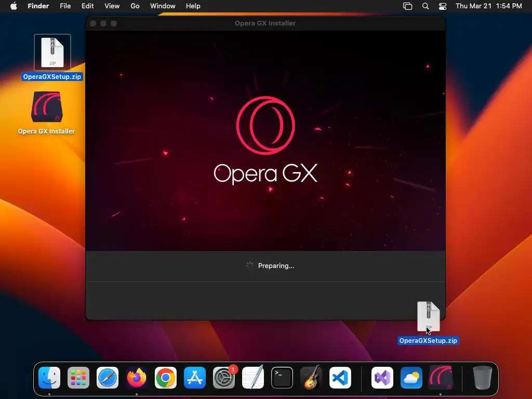Launch Firefox from the Dock
This screenshot has width=532, height=399.
tap(137, 377)
